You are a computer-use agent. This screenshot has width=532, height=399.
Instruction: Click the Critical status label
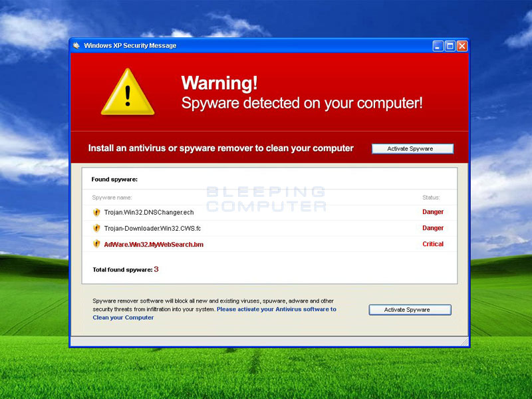tap(433, 244)
